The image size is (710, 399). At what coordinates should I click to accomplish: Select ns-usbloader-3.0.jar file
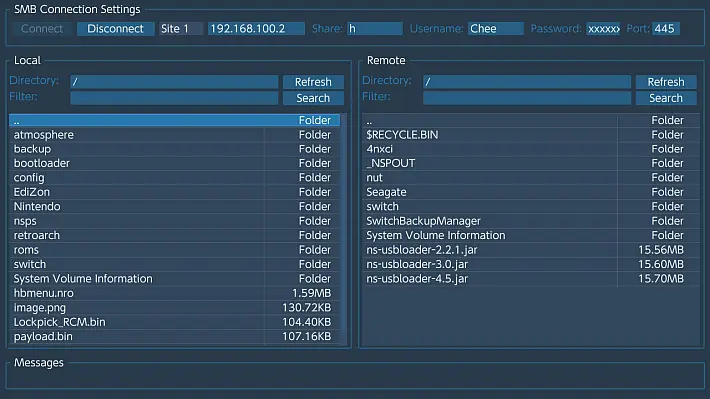pos(530,264)
